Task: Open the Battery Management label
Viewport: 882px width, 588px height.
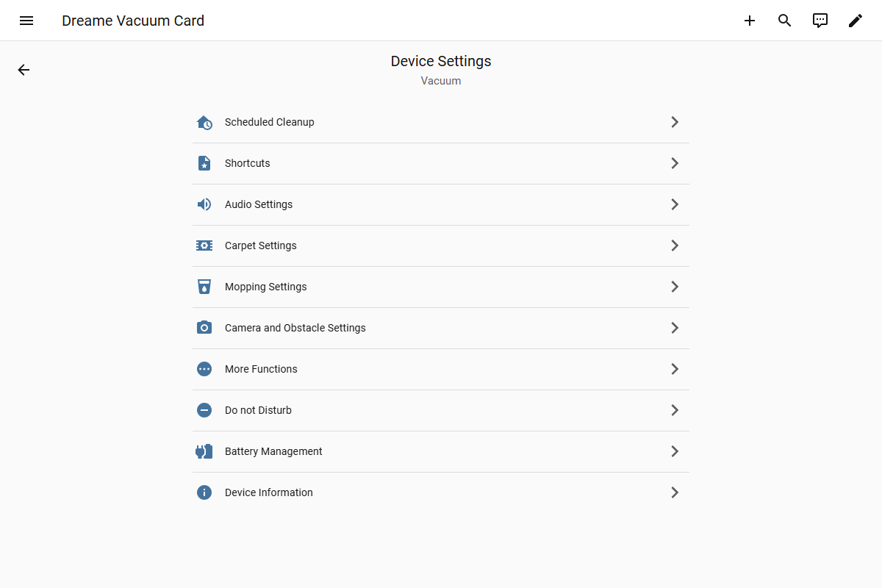Action: [x=273, y=451]
